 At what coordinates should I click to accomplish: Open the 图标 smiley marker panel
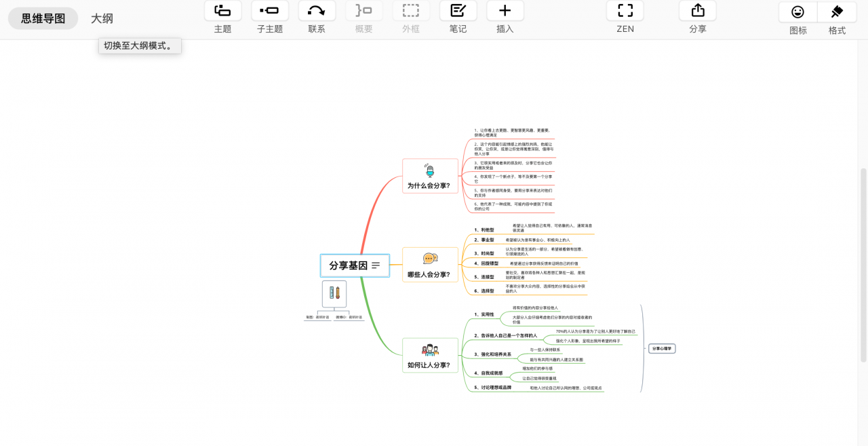pos(797,12)
